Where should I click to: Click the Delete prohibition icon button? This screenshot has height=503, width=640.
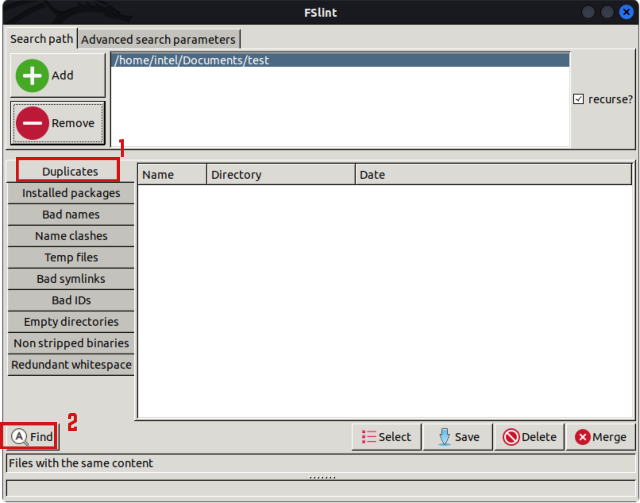click(x=529, y=437)
